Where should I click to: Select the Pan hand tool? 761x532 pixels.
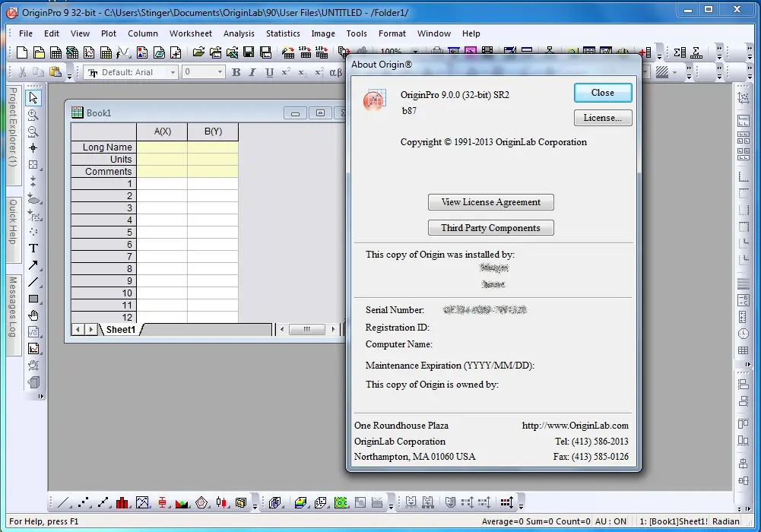point(33,315)
